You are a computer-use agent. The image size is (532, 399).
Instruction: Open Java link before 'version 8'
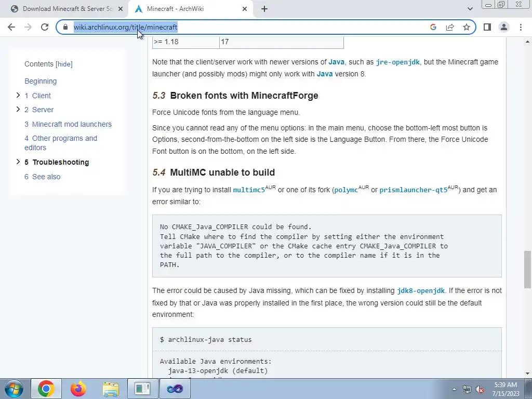click(325, 74)
